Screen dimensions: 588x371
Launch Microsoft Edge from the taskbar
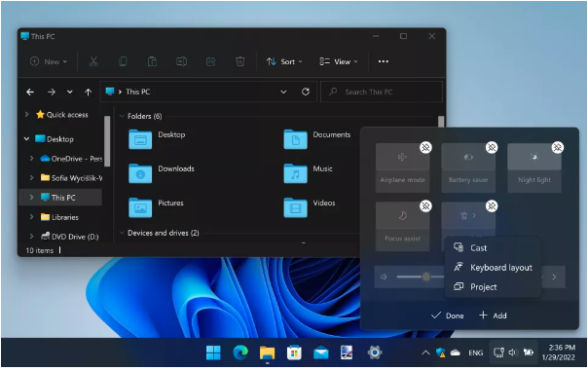click(240, 352)
